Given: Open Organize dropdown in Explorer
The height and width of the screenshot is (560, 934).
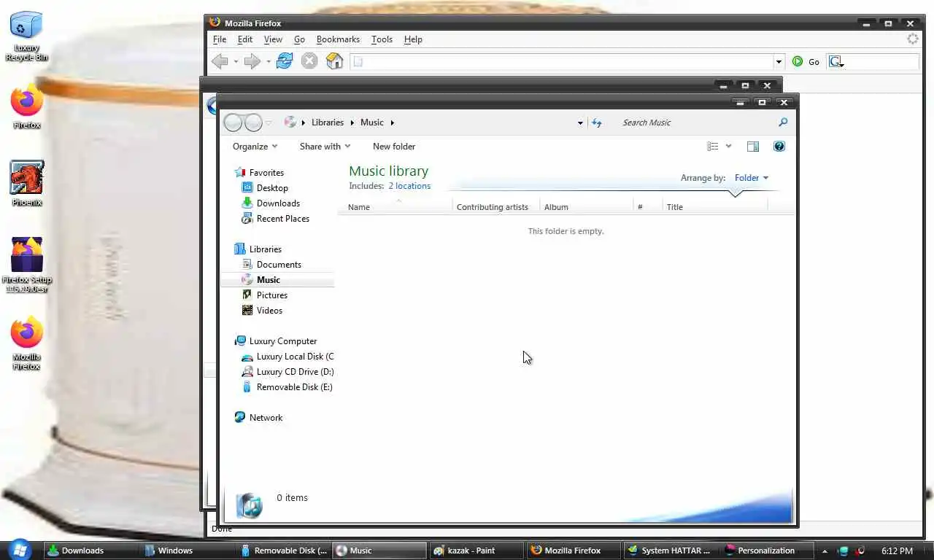Looking at the screenshot, I should pos(255,147).
